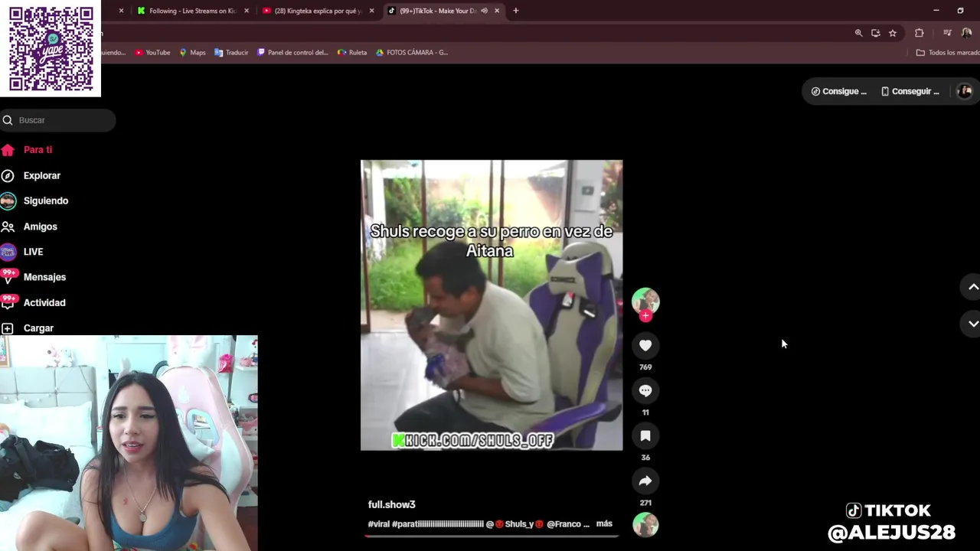Seek using the video progress bar
This screenshot has height=551, width=980.
tap(492, 536)
